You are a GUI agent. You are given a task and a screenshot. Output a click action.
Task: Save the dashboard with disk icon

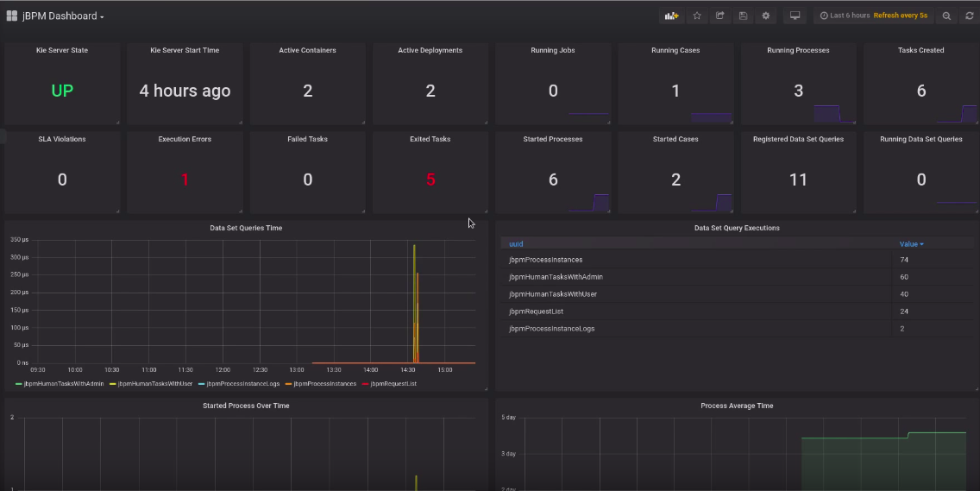743,16
